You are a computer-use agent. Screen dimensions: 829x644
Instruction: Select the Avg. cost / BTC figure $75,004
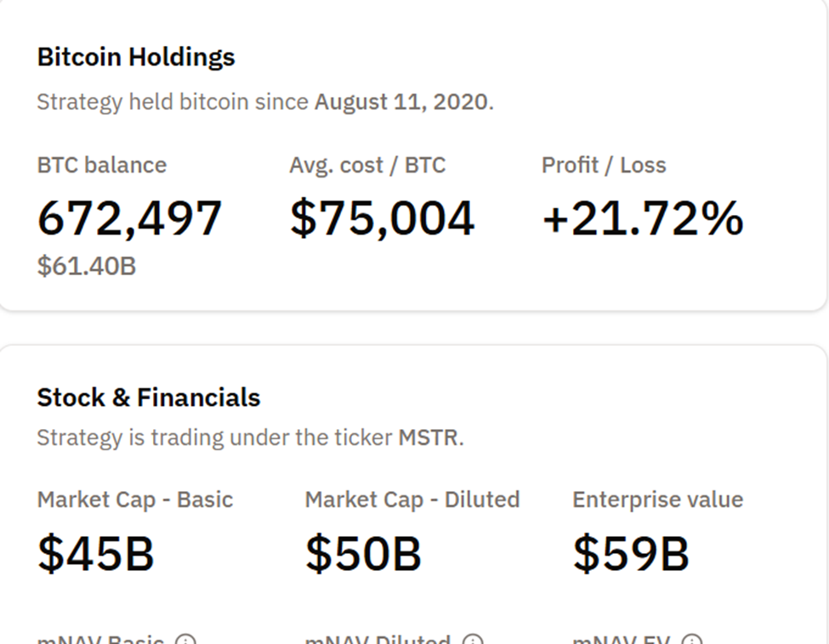381,217
